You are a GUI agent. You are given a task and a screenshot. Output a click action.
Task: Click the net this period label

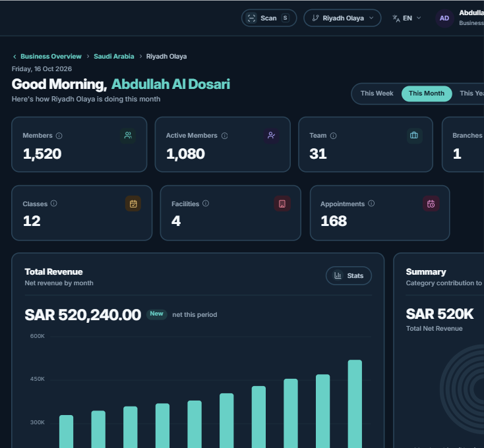pos(195,315)
